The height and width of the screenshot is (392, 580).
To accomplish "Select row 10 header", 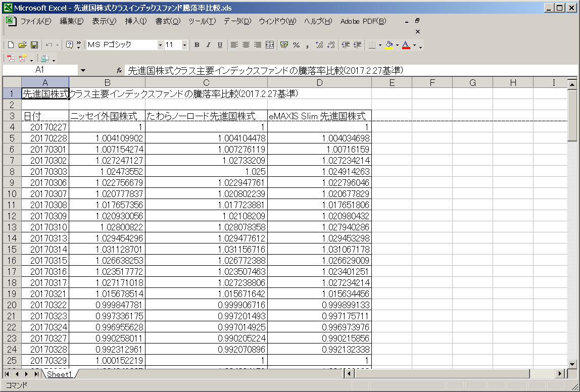I will [12, 193].
